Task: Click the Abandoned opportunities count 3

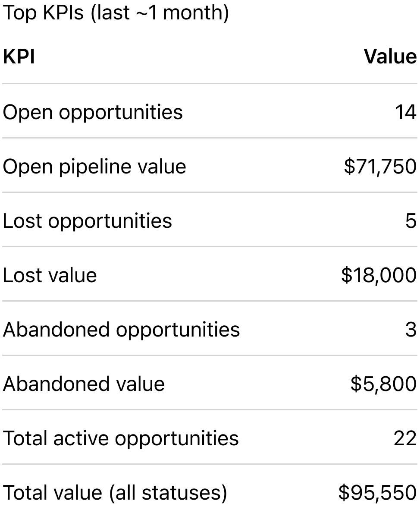Action: pyautogui.click(x=411, y=330)
